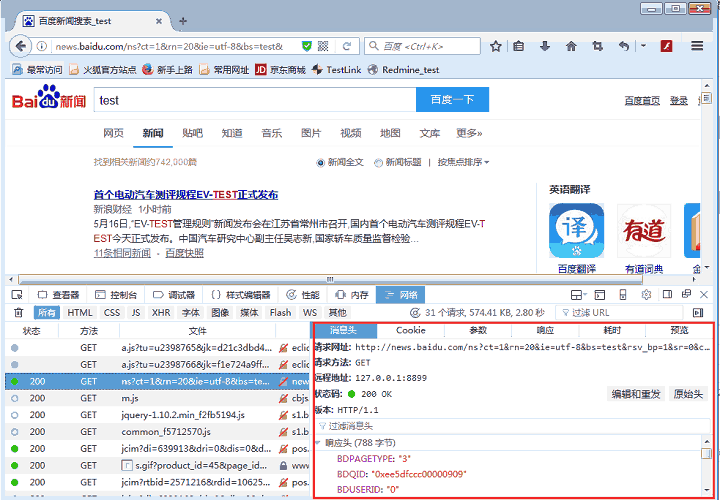Viewport: 720px width, 500px height.
Task: Go back with the browser back arrow
Action: [x=20, y=46]
